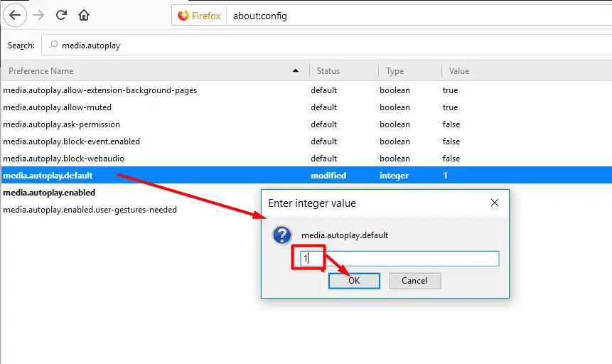The height and width of the screenshot is (364, 612).
Task: Sort by the Value column header
Action: pos(459,71)
